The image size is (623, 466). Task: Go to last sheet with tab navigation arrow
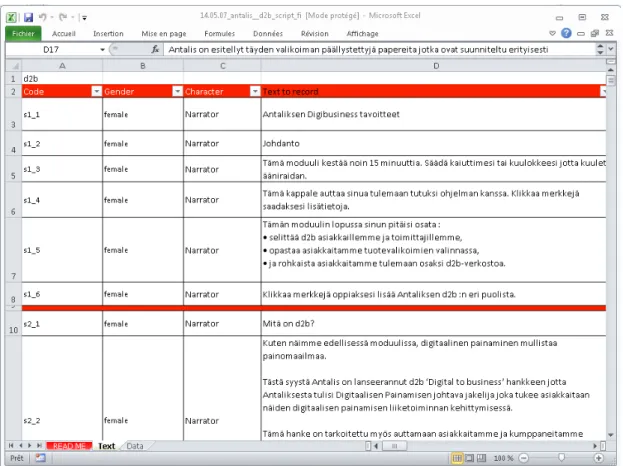tap(39, 446)
